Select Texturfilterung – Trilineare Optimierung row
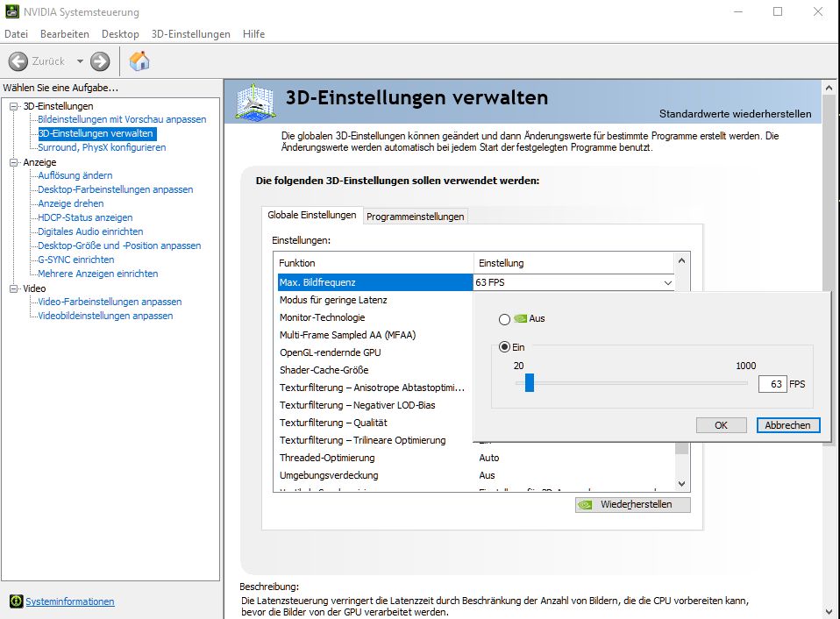This screenshot has width=840, height=619. tap(375, 440)
